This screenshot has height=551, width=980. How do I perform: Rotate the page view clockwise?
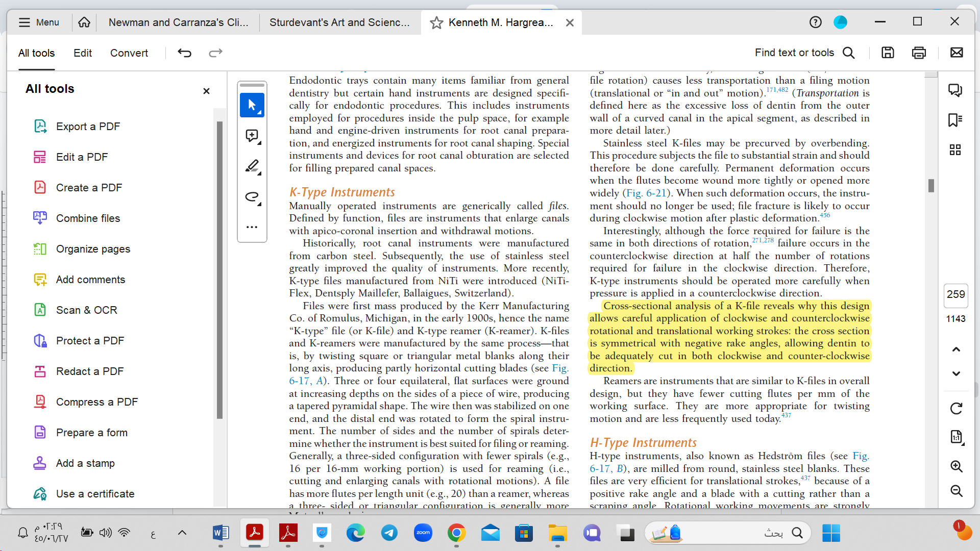coord(956,409)
